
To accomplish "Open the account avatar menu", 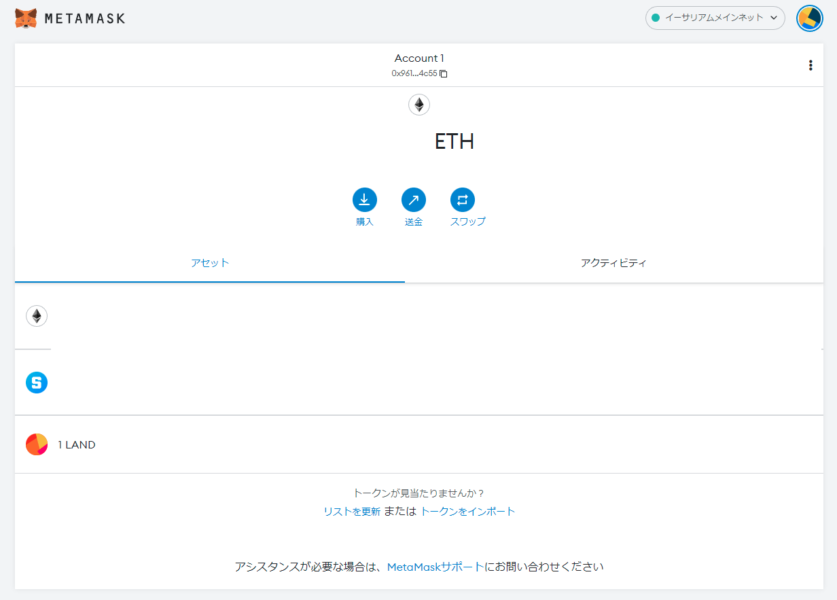I will click(809, 18).
